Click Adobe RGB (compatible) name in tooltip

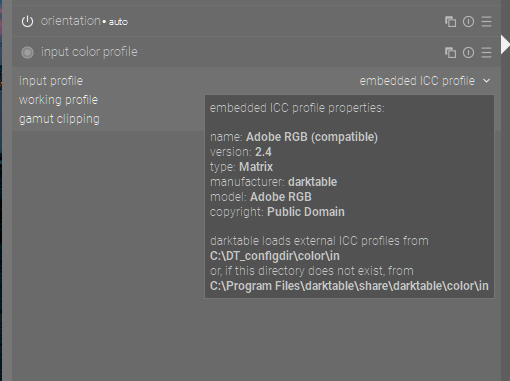tap(312, 137)
